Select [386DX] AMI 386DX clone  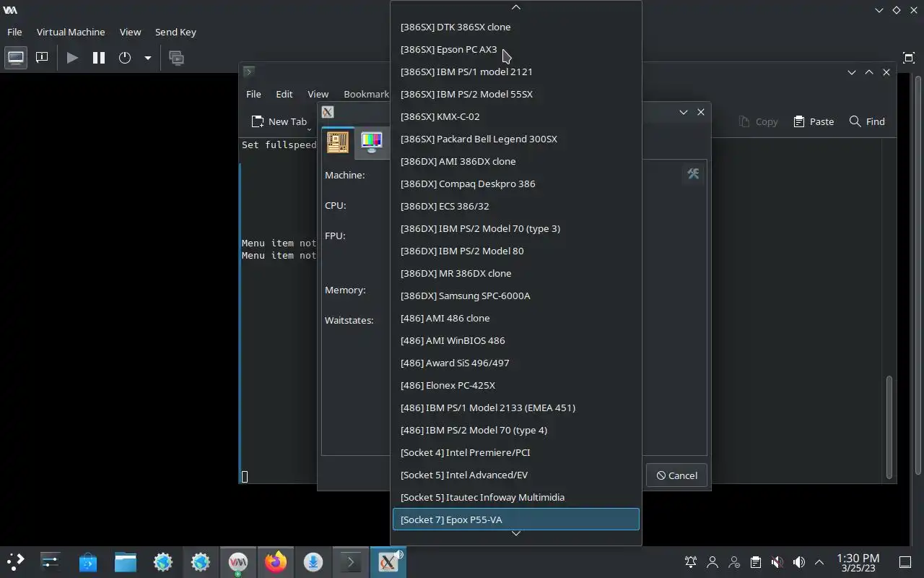516,161
